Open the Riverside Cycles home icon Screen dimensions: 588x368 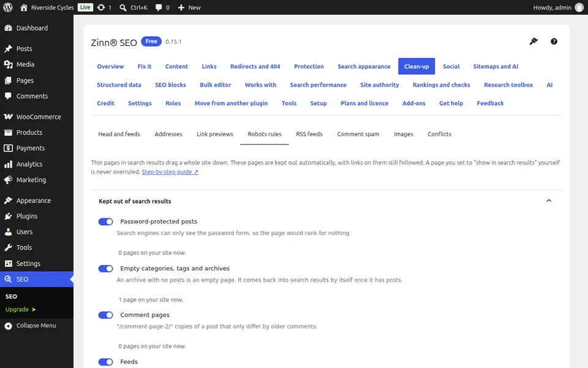pyautogui.click(x=24, y=7)
